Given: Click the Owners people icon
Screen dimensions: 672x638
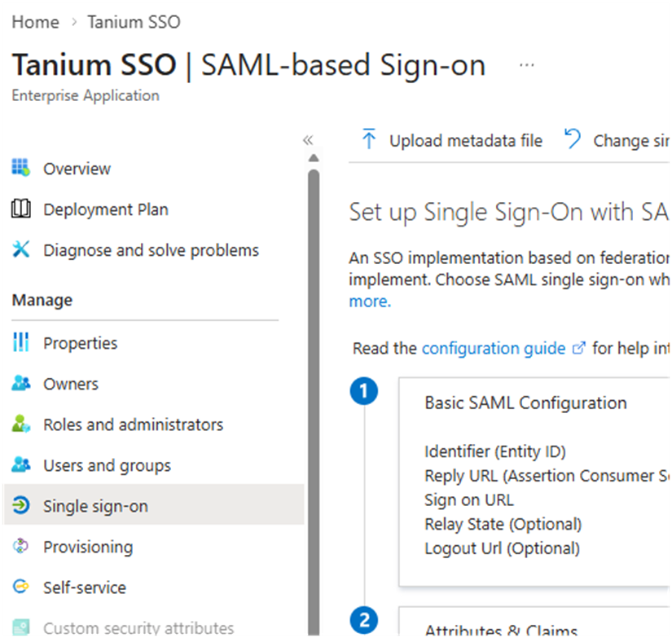Looking at the screenshot, I should pos(21,384).
